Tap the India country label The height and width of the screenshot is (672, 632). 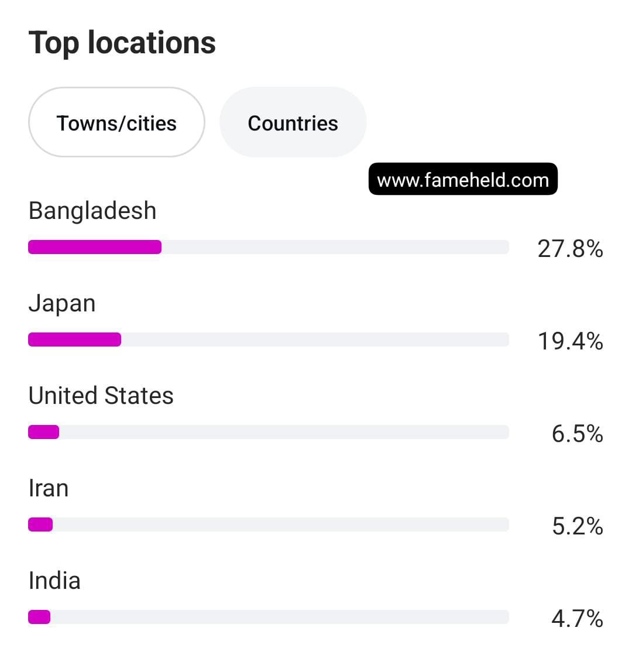click(54, 581)
